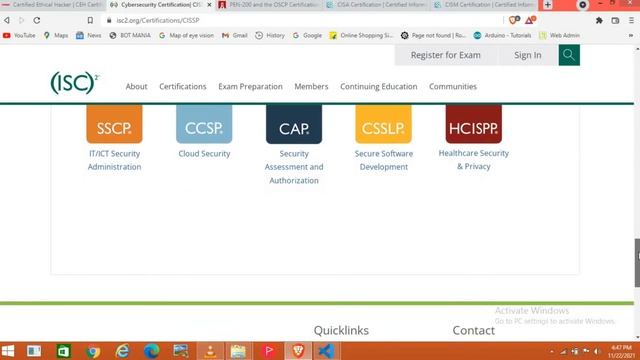
Task: Open YouTube bookmark
Action: click(x=19, y=36)
